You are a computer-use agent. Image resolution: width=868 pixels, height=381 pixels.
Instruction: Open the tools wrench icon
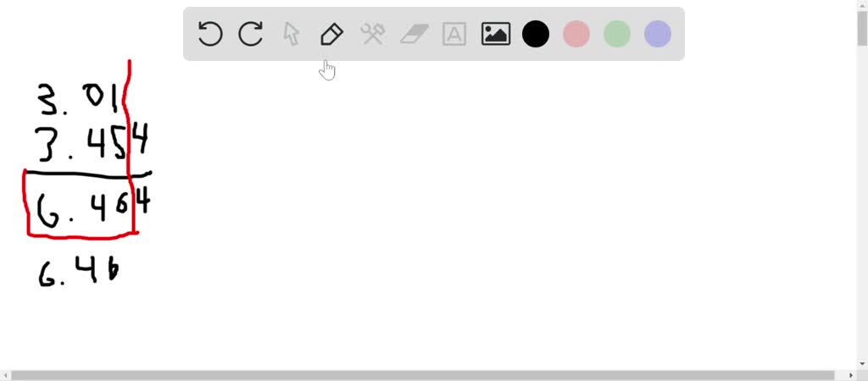(373, 34)
